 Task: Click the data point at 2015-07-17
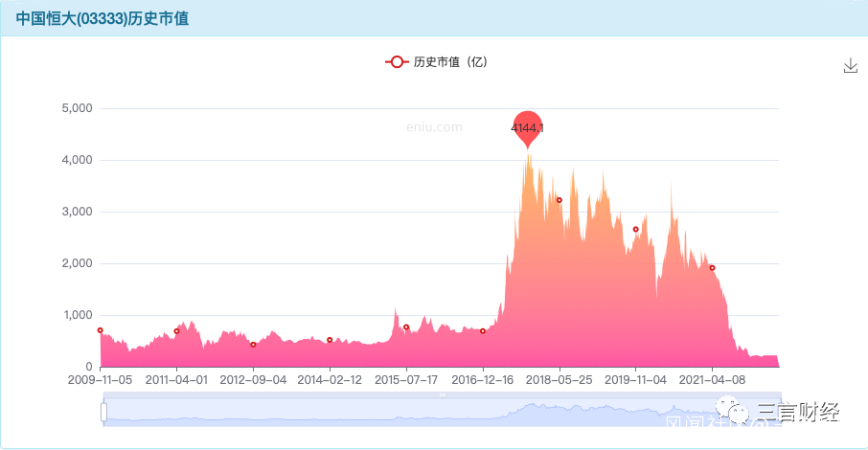[x=406, y=327]
